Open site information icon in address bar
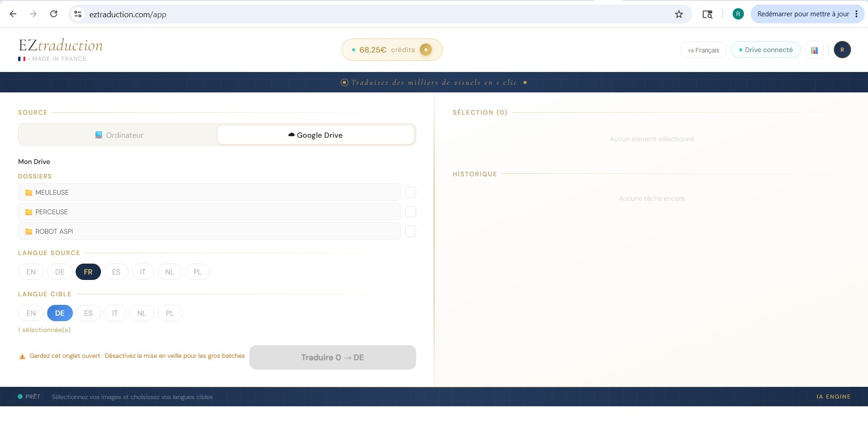The width and height of the screenshot is (868, 438). (78, 14)
